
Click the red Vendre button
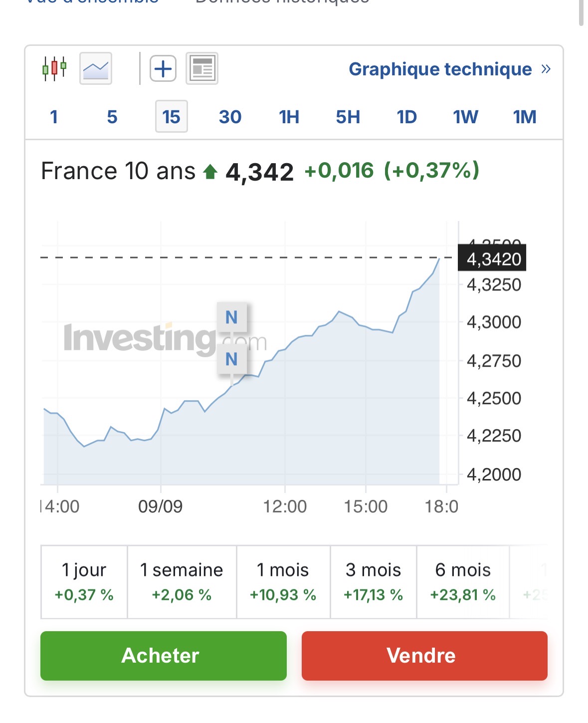pos(424,656)
